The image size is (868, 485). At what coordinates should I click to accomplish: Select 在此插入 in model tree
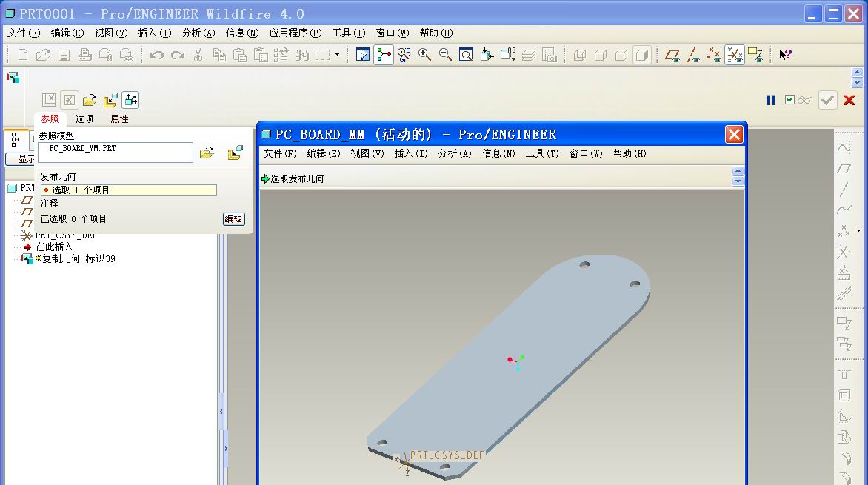[54, 247]
